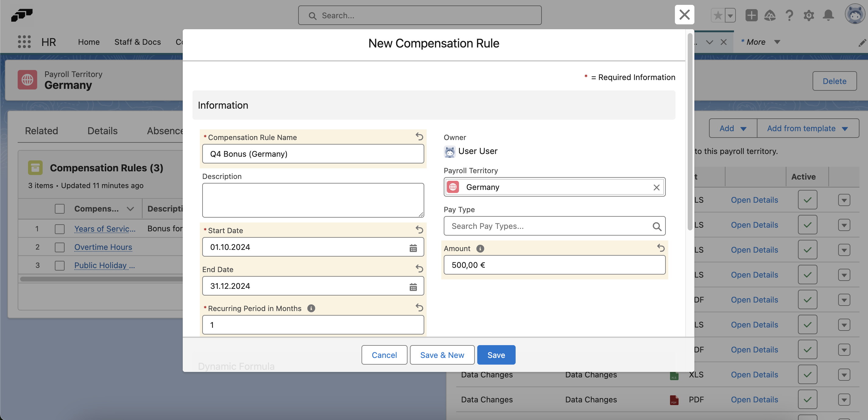868x420 pixels.
Task: Open Salesforce Help question mark
Action: coord(790,15)
